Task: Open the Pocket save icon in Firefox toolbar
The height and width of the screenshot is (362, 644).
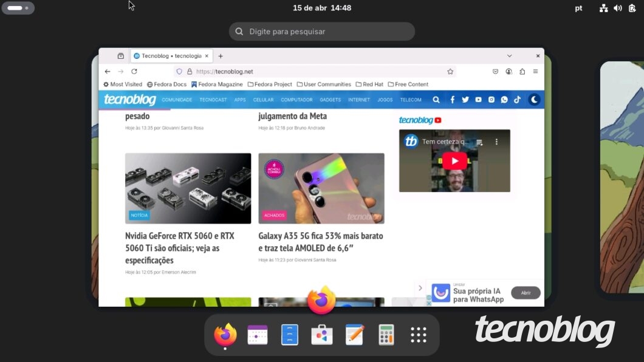Action: tap(495, 72)
